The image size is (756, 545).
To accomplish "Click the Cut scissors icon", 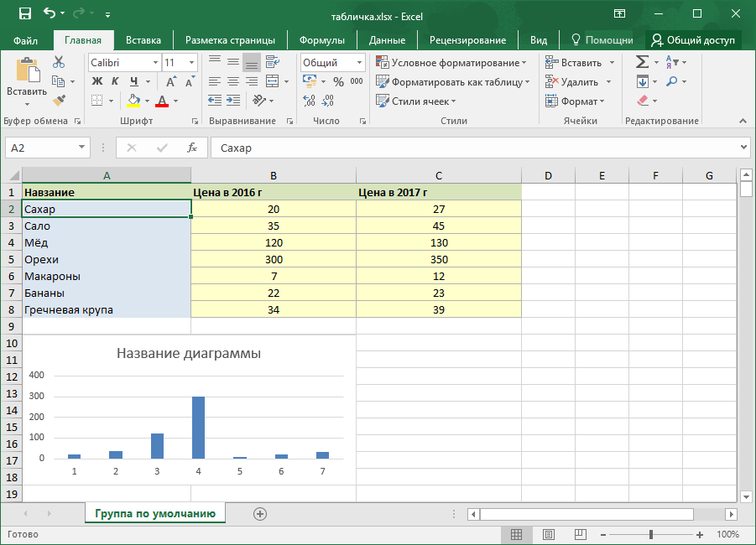I will coord(58,62).
